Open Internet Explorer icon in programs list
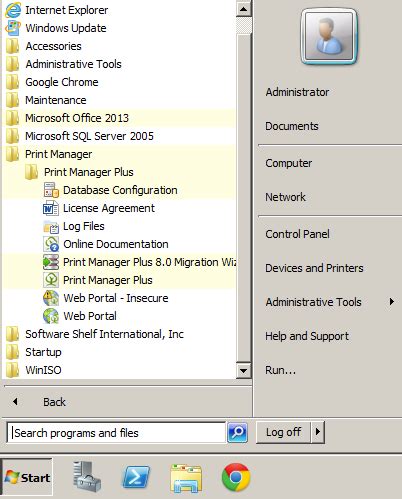 pyautogui.click(x=13, y=10)
